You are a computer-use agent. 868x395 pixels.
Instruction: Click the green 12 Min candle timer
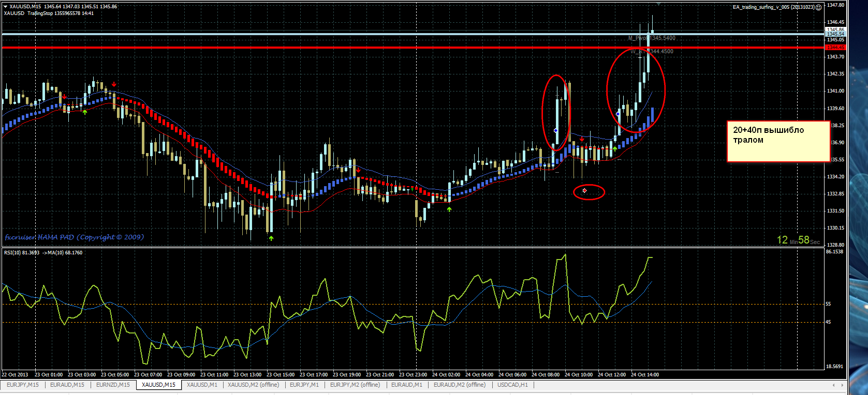coord(787,240)
